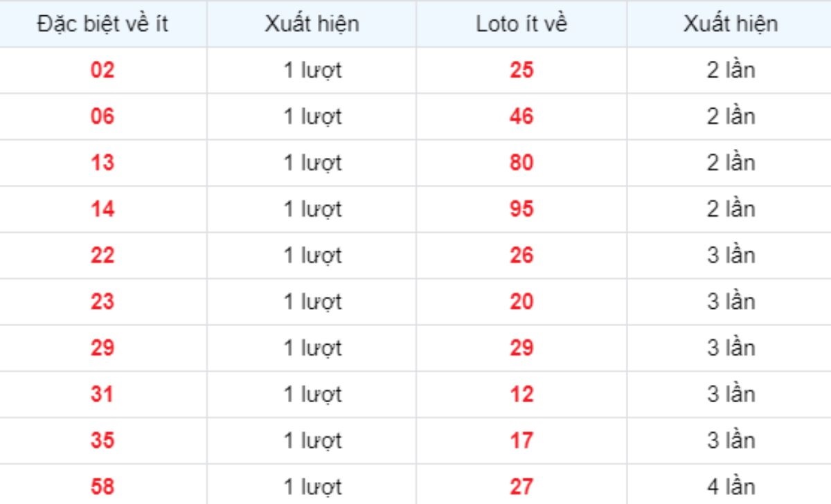
Task: Click the "Loto ít về" column header
Action: 521,24
